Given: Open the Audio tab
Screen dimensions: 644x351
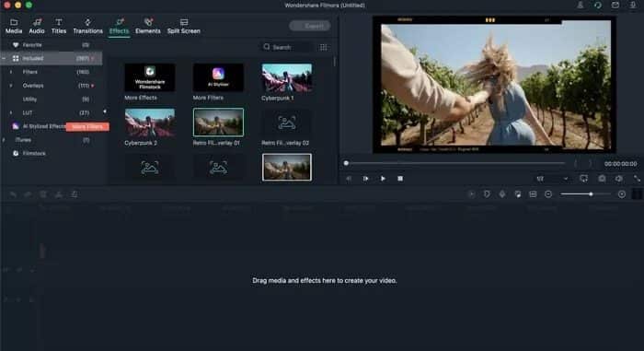Looking at the screenshot, I should 37,26.
